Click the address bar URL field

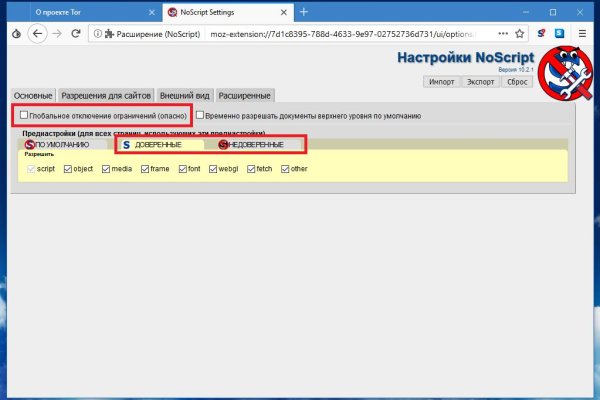click(x=330, y=33)
